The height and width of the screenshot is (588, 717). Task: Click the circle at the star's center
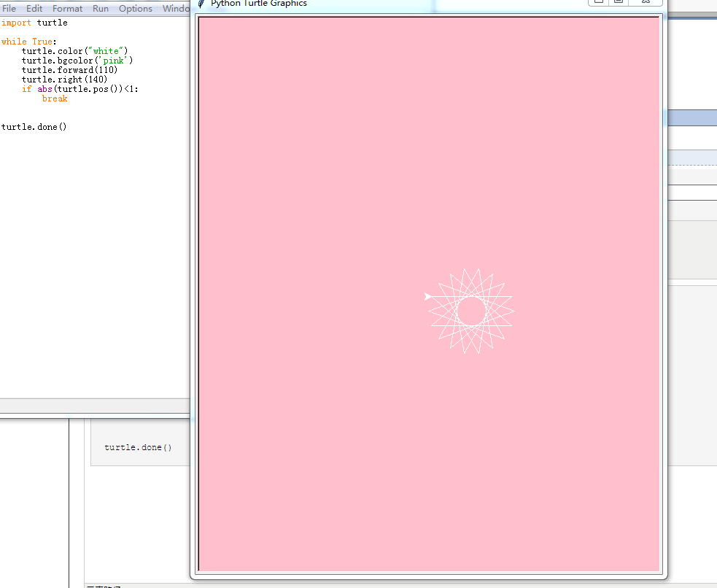[x=471, y=311]
